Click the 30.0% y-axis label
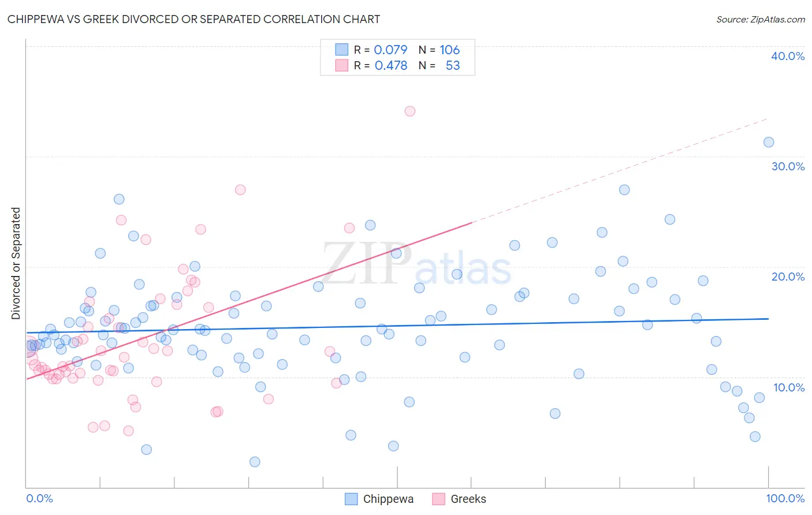The image size is (812, 515). coord(788,166)
